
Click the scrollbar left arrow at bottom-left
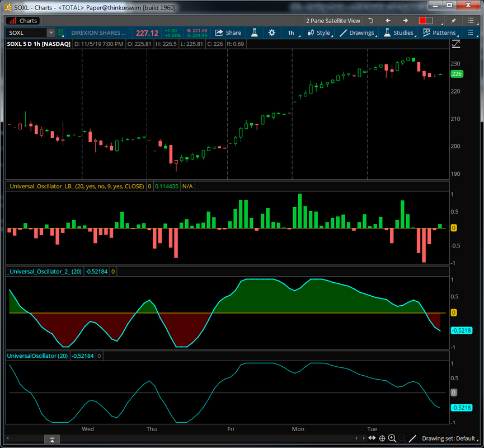(x=8, y=438)
